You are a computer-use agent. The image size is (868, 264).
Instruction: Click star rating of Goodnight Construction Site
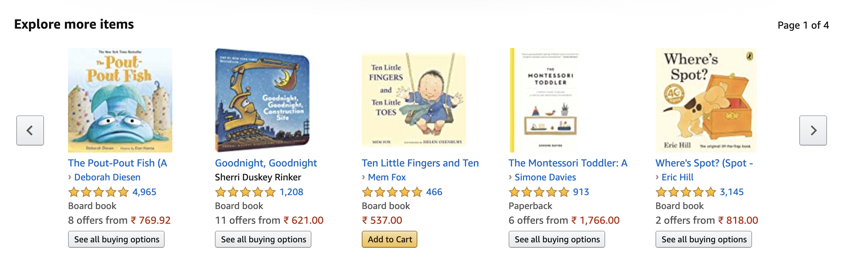pyautogui.click(x=245, y=192)
